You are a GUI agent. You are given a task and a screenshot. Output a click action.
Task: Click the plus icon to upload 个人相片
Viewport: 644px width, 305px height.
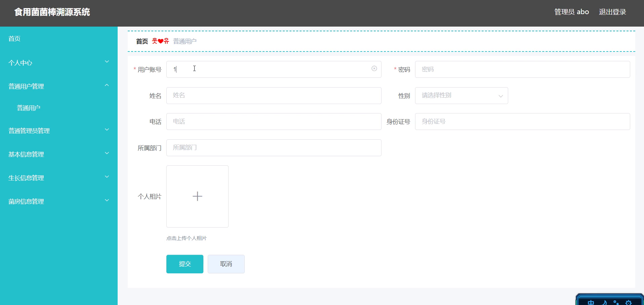[x=197, y=196]
